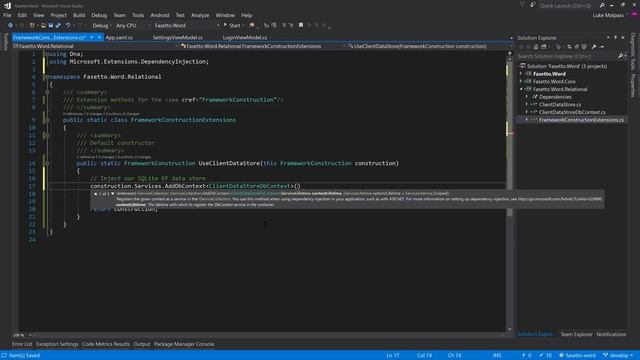Click Show All Files in Solution Explorer
Image resolution: width=640 pixels, height=360 pixels.
pos(584,47)
